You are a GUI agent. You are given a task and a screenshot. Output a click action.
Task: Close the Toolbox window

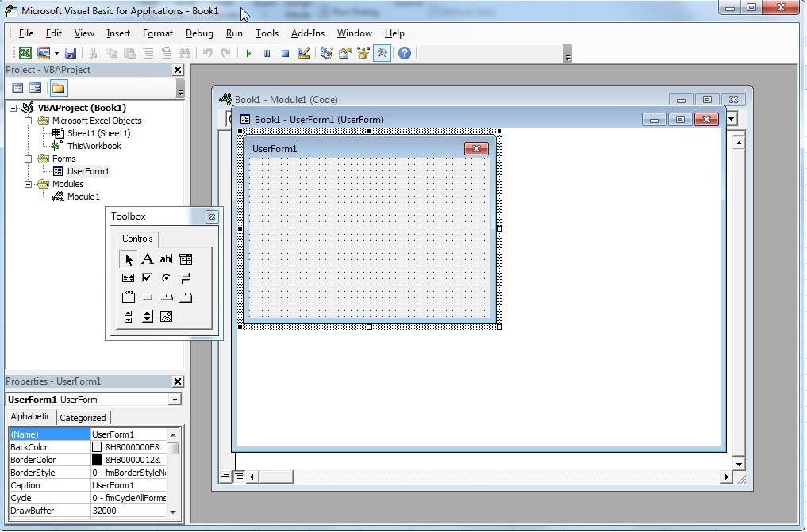click(212, 217)
